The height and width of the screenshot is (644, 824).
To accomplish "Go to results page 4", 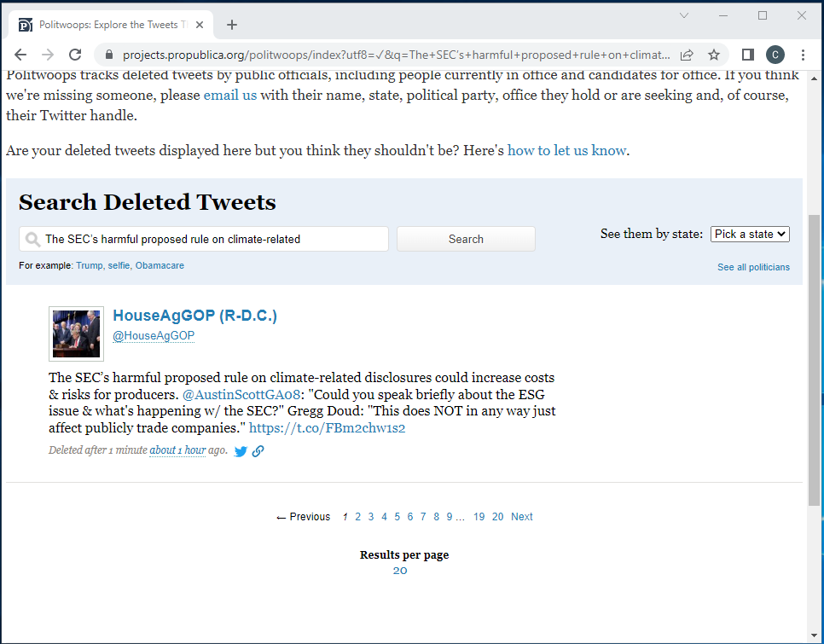I will 384,517.
